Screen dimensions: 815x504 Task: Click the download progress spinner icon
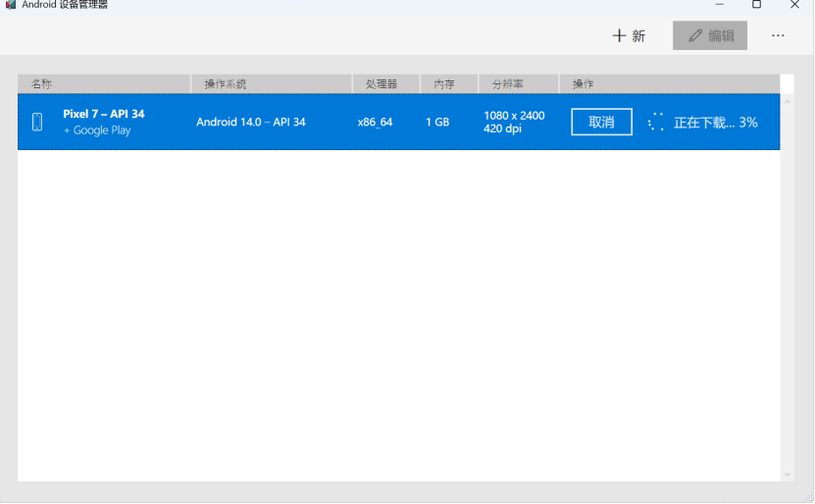click(656, 123)
